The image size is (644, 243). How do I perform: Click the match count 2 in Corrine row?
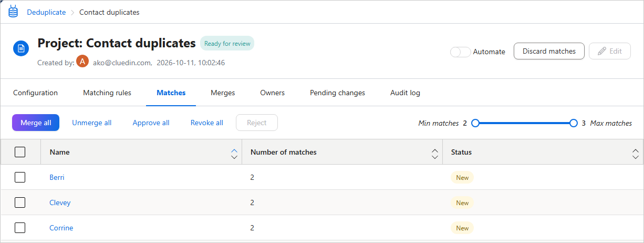(252, 228)
